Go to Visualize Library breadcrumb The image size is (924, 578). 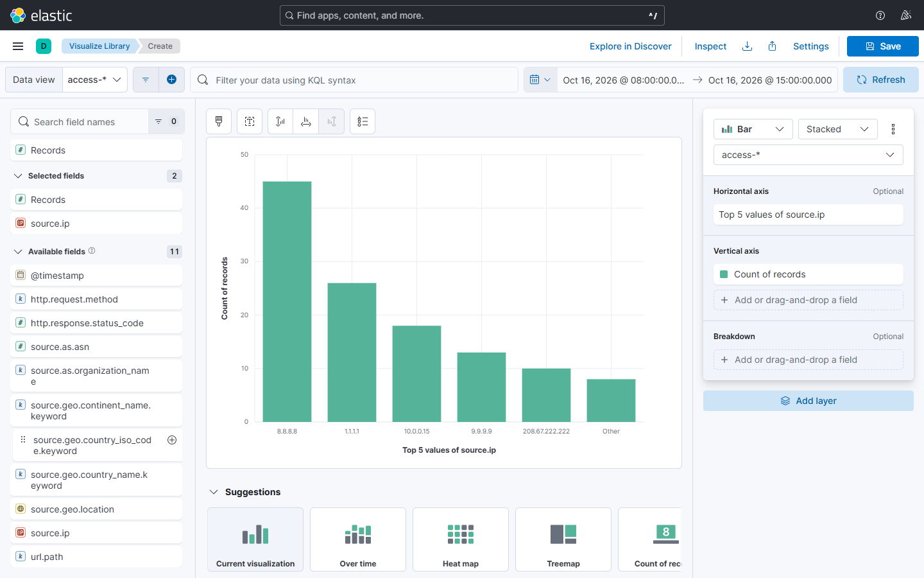click(99, 46)
